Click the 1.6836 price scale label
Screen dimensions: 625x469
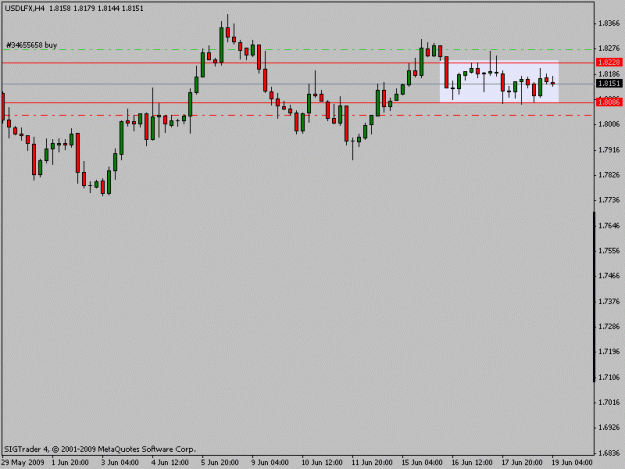point(609,453)
